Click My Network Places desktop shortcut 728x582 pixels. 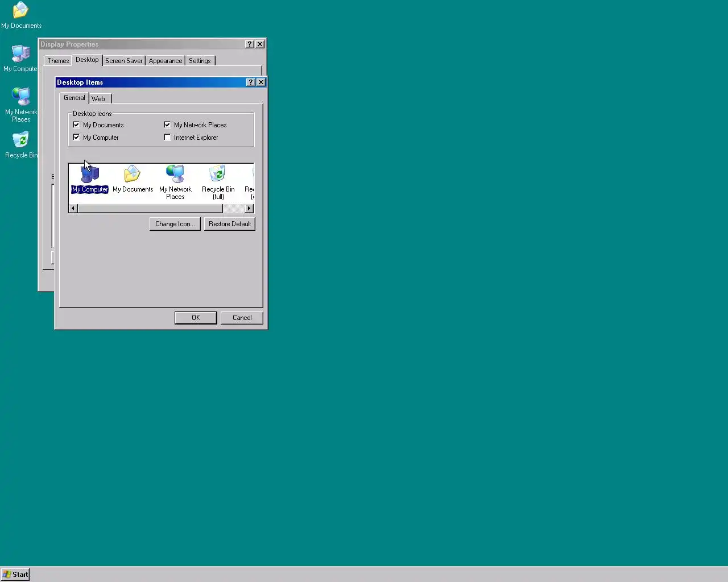click(x=21, y=105)
